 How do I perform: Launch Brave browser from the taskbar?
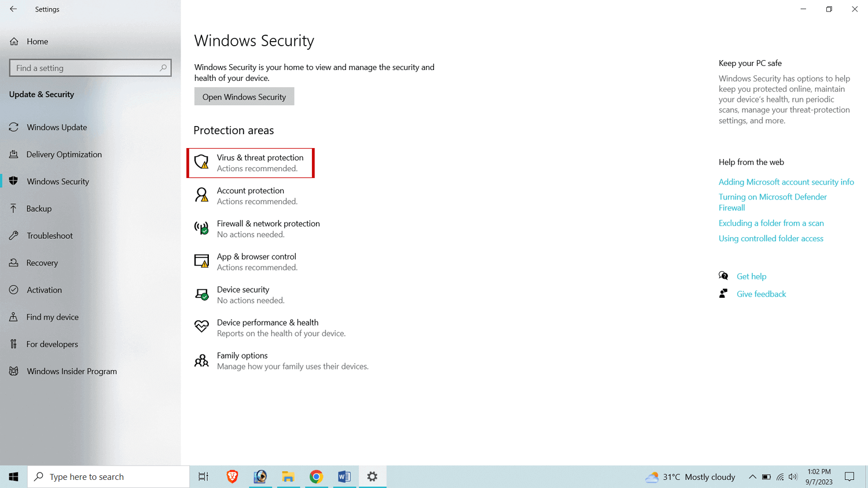point(232,477)
